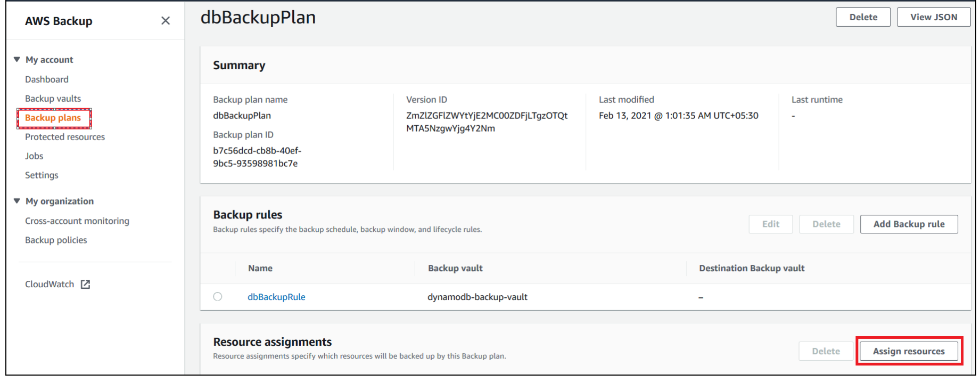The image size is (980, 381).
Task: Click the Resource assignments heading
Action: [x=272, y=342]
